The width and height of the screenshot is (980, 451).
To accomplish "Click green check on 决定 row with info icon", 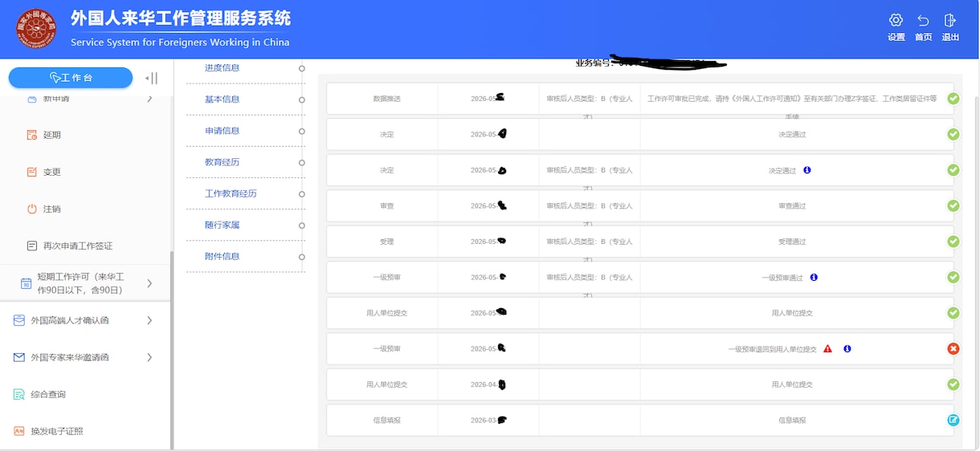I will [x=953, y=170].
